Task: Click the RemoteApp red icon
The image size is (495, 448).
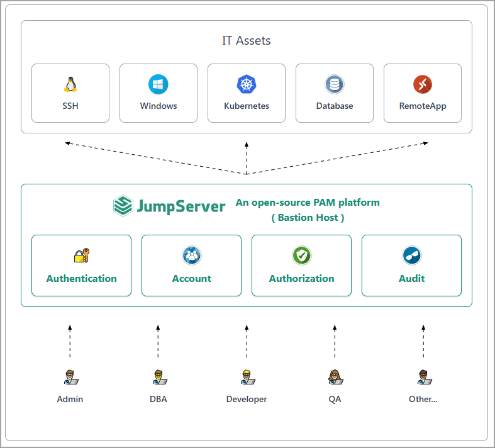Action: [x=423, y=84]
